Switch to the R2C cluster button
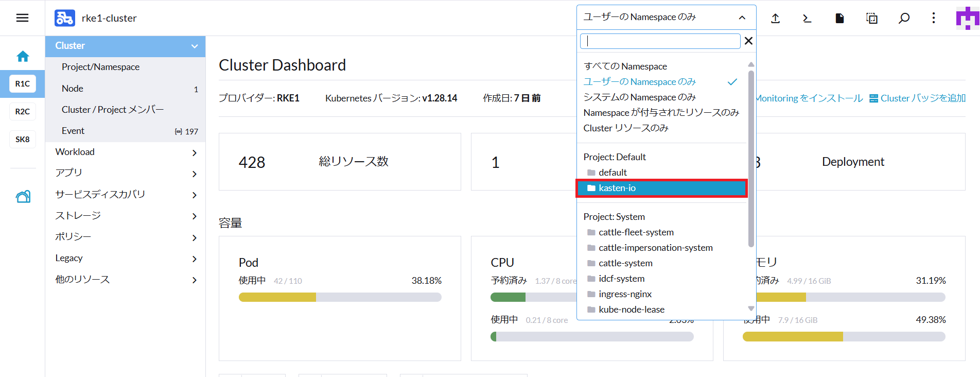The image size is (980, 377). coord(23,111)
